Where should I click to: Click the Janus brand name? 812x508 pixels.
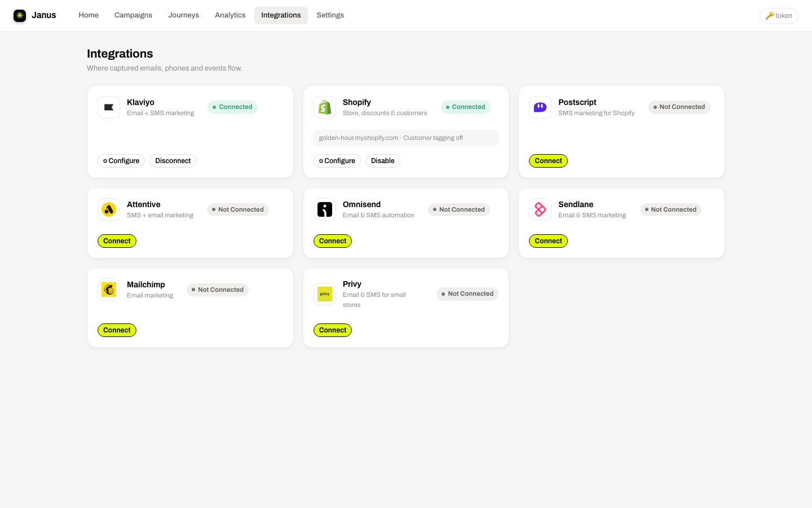point(44,15)
